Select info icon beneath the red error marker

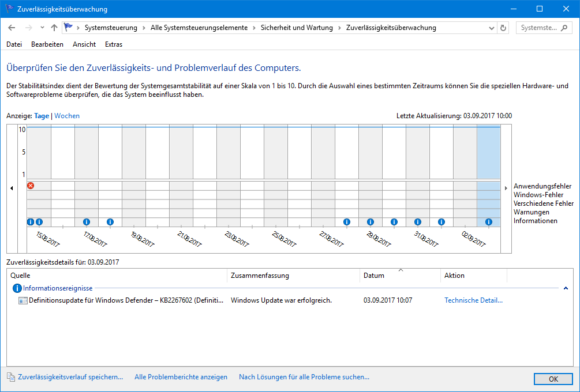tap(31, 222)
